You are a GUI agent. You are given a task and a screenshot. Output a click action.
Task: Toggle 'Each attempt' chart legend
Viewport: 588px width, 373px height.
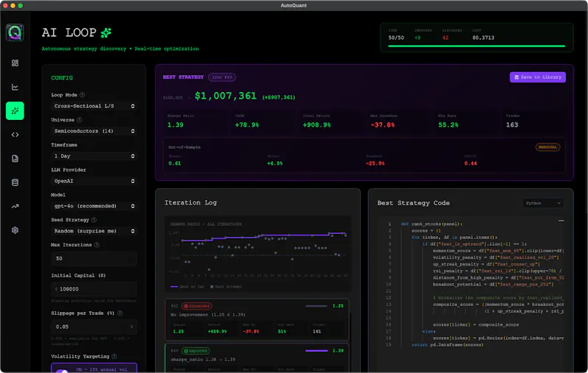226,286
